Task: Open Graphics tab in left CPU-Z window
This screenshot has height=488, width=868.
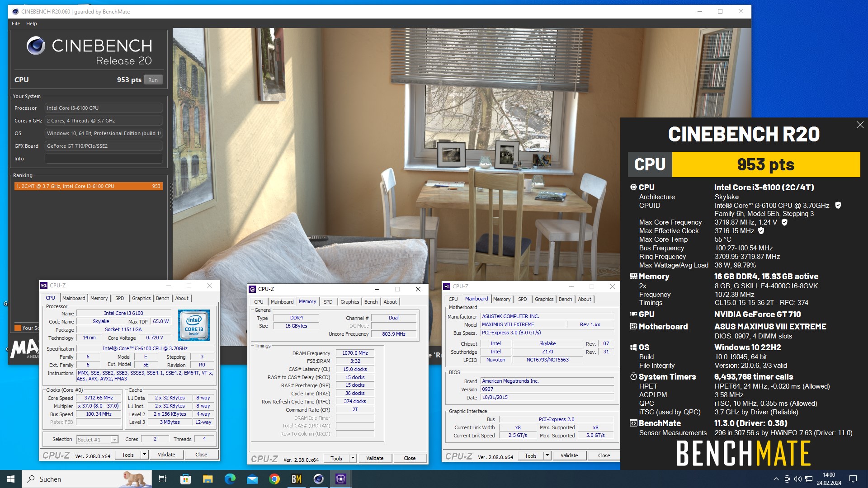Action: [x=142, y=298]
